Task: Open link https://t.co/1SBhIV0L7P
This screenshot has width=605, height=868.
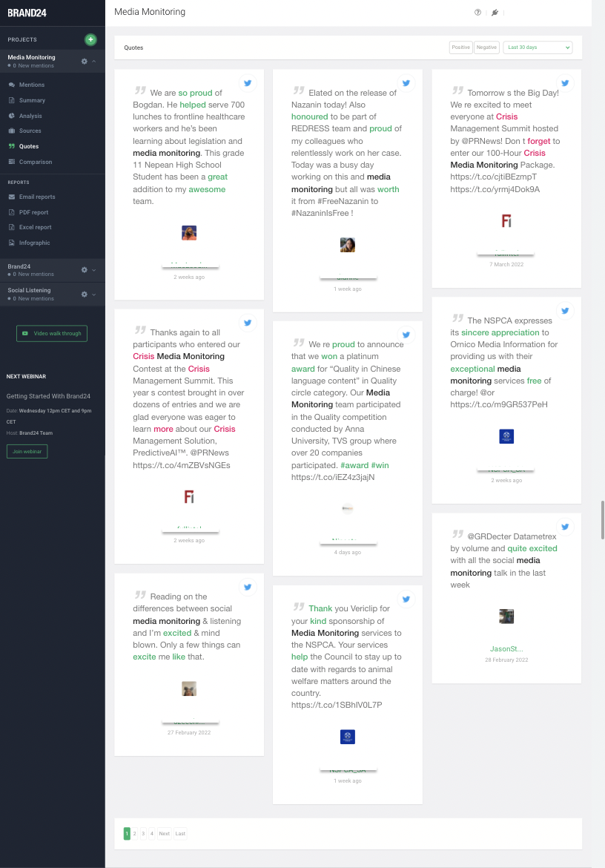Action: (x=337, y=706)
